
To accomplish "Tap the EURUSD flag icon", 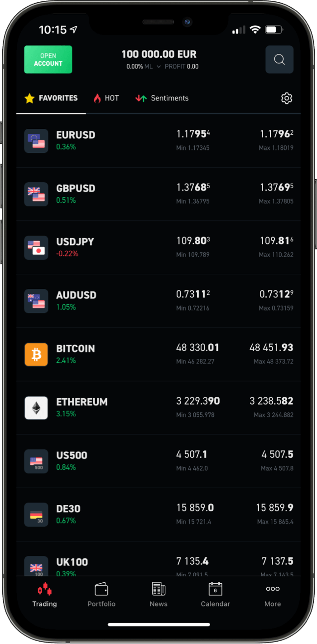I will [x=36, y=141].
